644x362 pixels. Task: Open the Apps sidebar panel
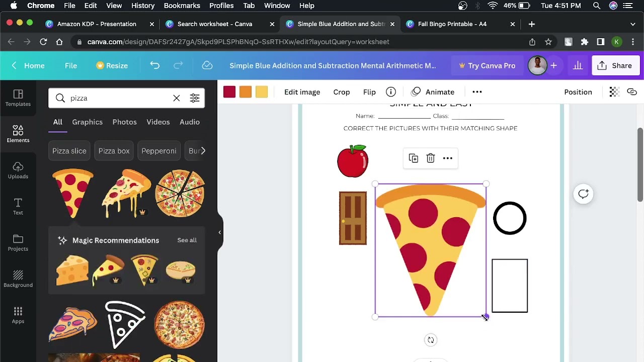18,315
